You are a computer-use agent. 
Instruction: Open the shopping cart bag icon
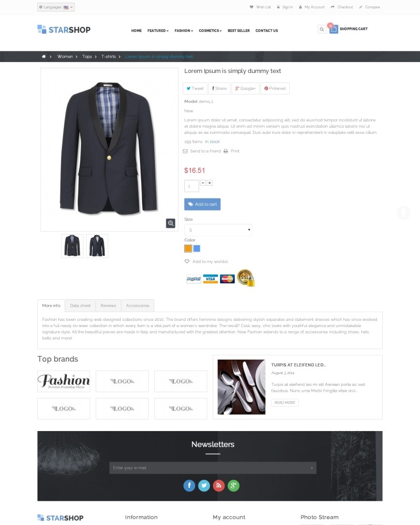point(333,29)
